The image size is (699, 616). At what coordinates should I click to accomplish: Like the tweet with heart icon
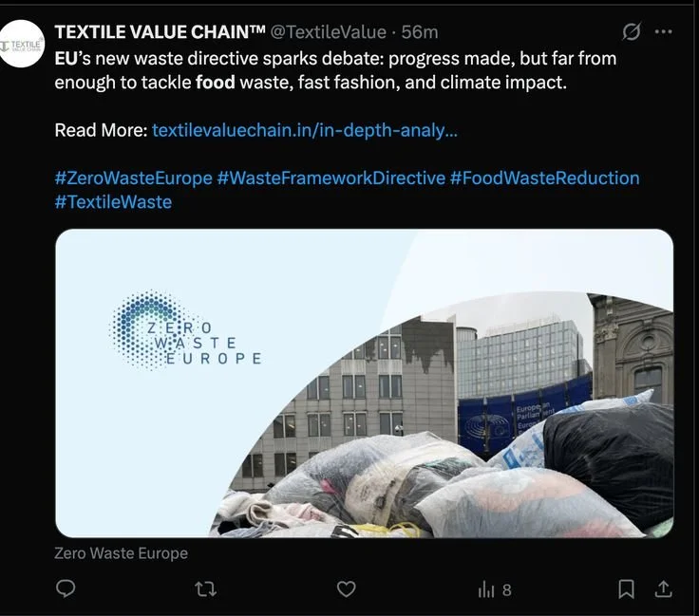346,588
